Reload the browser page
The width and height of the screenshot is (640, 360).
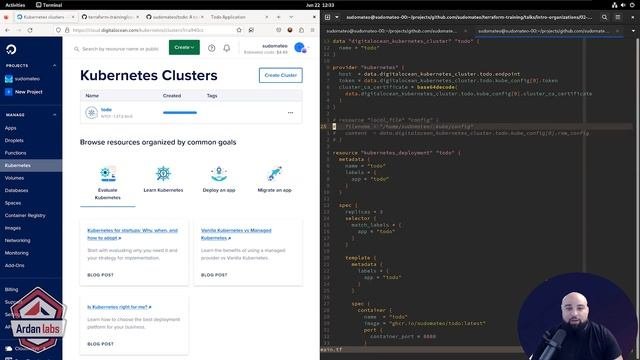pos(30,30)
